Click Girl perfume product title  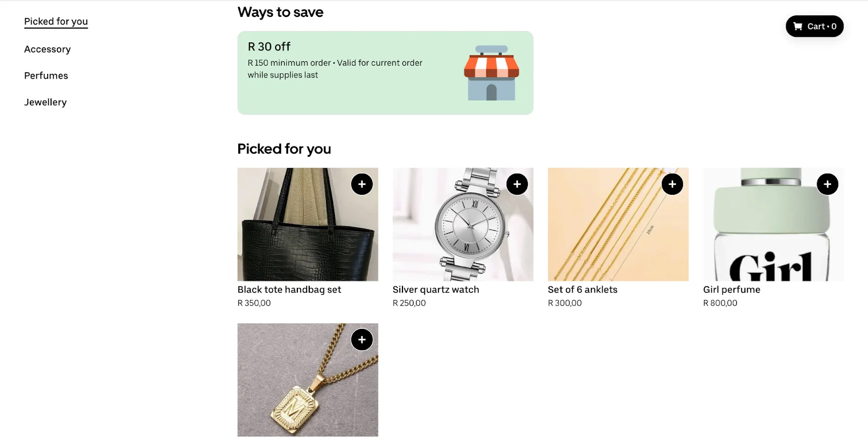pyautogui.click(x=731, y=290)
